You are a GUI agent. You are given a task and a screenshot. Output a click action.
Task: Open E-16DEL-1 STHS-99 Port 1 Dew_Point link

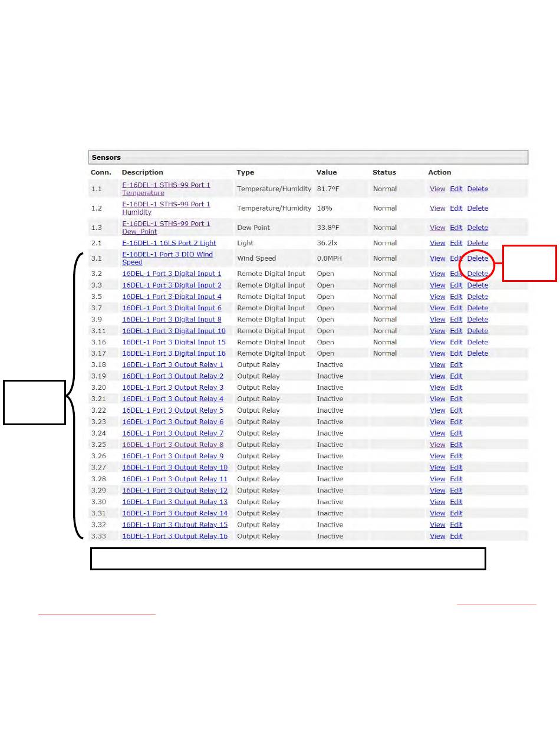pos(166,228)
